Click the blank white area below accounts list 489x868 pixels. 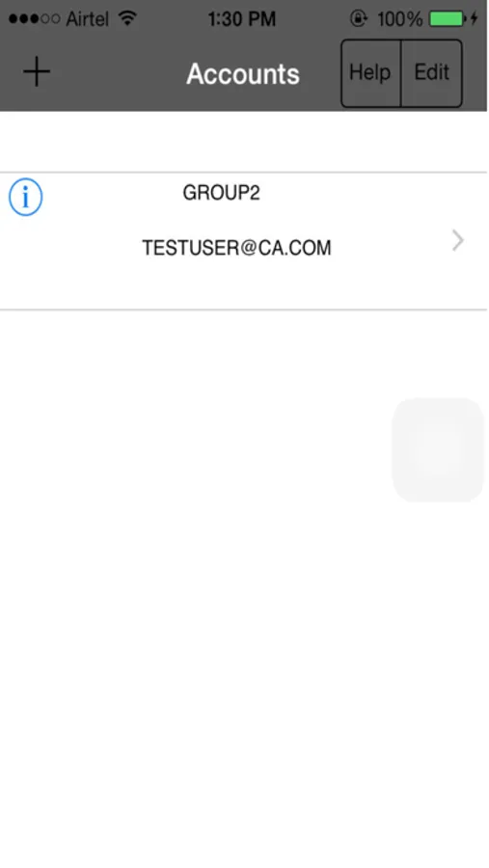[x=194, y=609]
